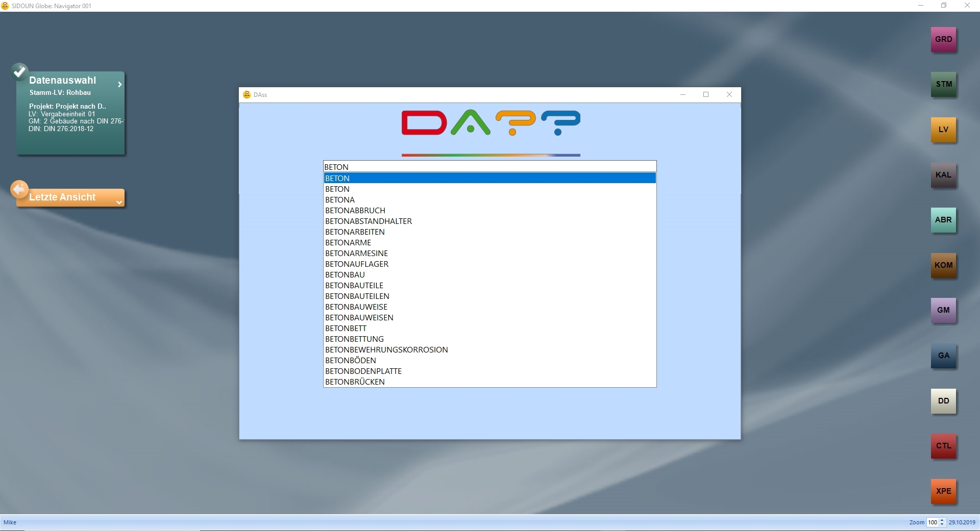Open the STM module tile

(943, 84)
